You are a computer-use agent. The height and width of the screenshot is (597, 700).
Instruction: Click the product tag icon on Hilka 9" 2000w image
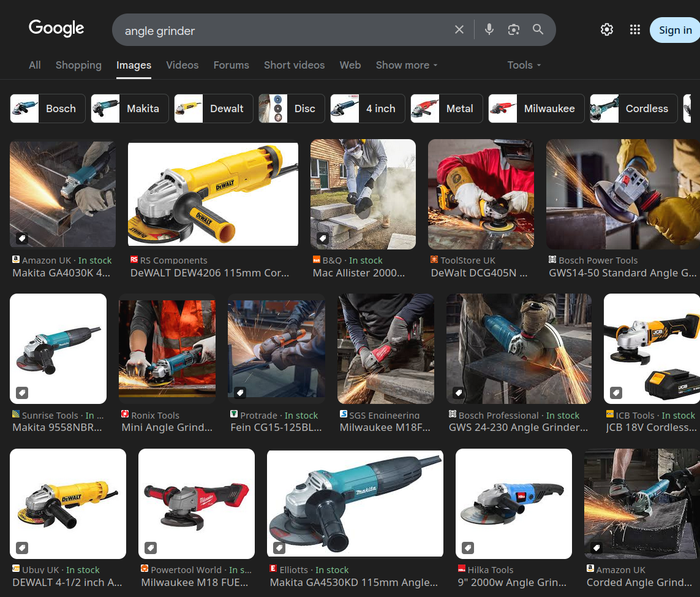click(468, 547)
